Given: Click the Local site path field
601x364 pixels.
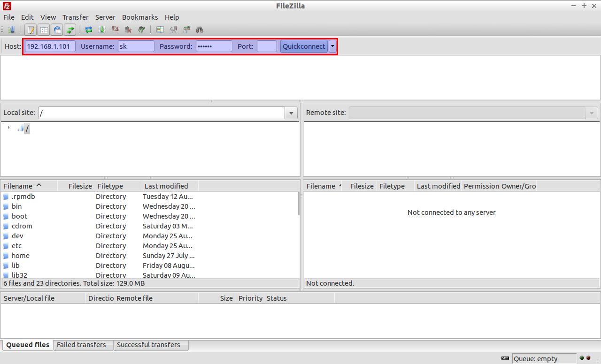Looking at the screenshot, I should coord(162,113).
